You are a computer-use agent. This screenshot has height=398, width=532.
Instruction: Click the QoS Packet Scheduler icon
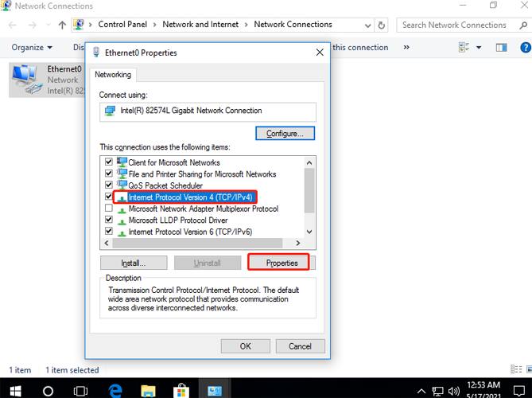click(x=122, y=185)
